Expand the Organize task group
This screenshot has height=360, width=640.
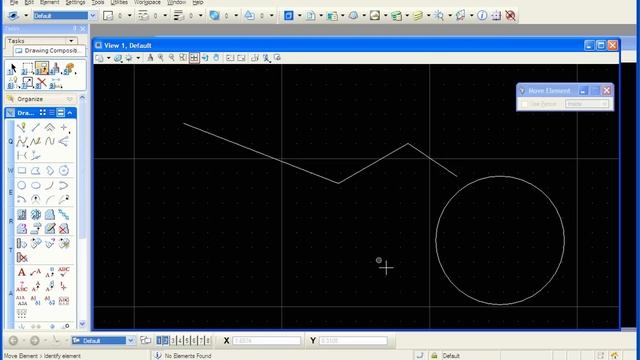tap(70, 99)
